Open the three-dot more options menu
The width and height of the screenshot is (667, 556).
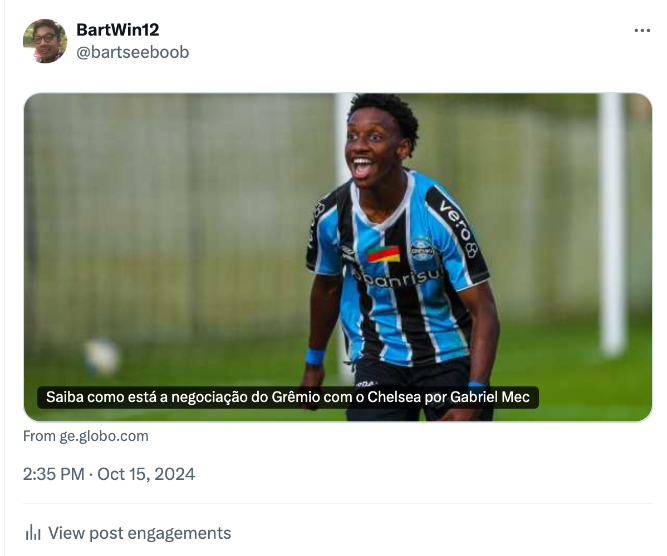pyautogui.click(x=642, y=31)
